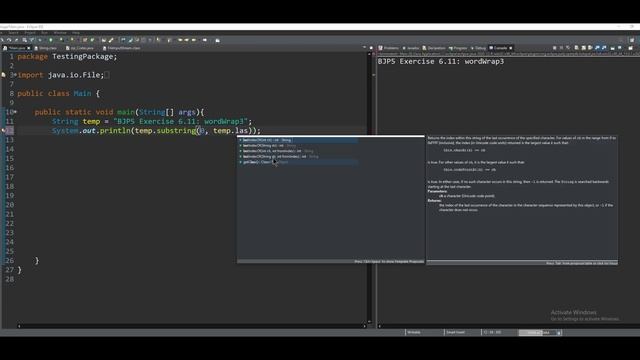The width and height of the screenshot is (640, 360).
Task: Click line 3 import marker icon in gutter
Action: tap(4, 75)
